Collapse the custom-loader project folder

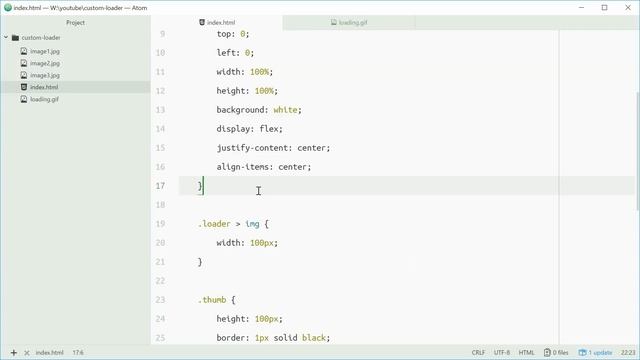(6, 38)
